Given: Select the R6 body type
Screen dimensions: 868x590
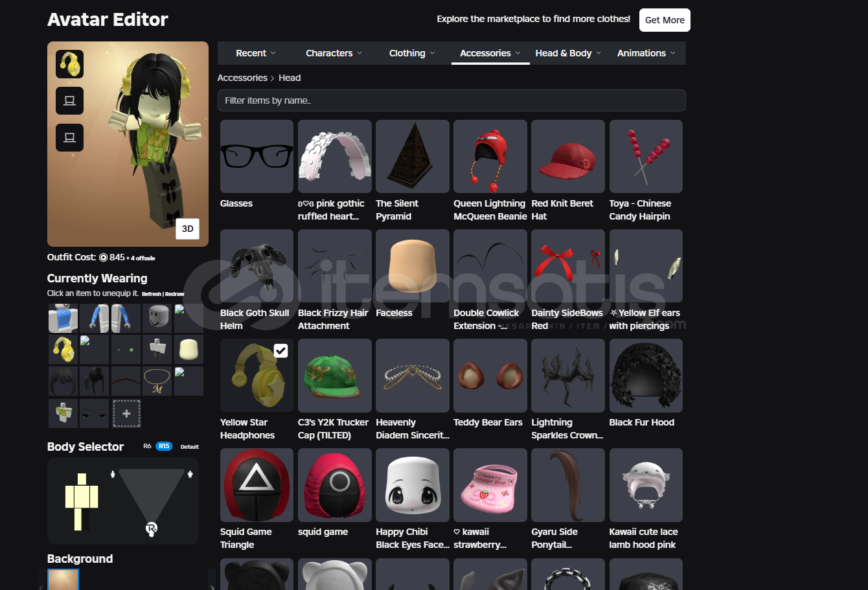Looking at the screenshot, I should pos(147,446).
